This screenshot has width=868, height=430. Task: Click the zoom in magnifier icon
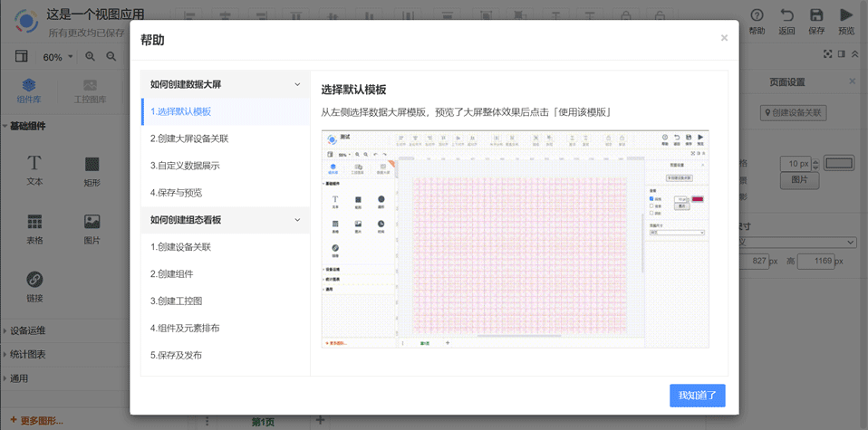click(91, 57)
